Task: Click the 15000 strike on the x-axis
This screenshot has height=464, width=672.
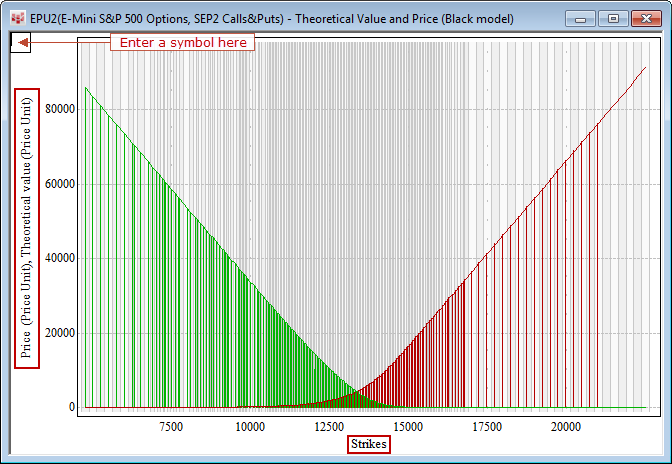Action: pyautogui.click(x=408, y=426)
